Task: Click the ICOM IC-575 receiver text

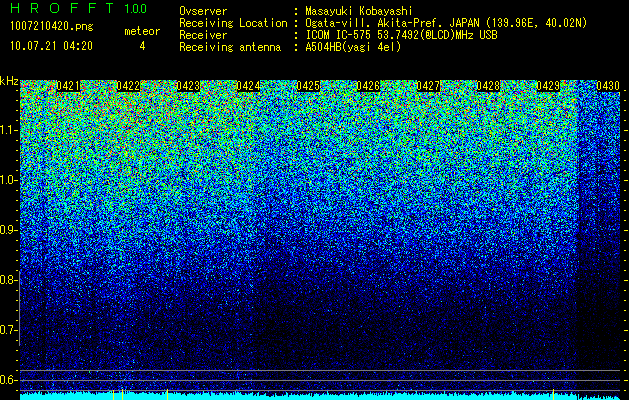Action: coord(401,35)
